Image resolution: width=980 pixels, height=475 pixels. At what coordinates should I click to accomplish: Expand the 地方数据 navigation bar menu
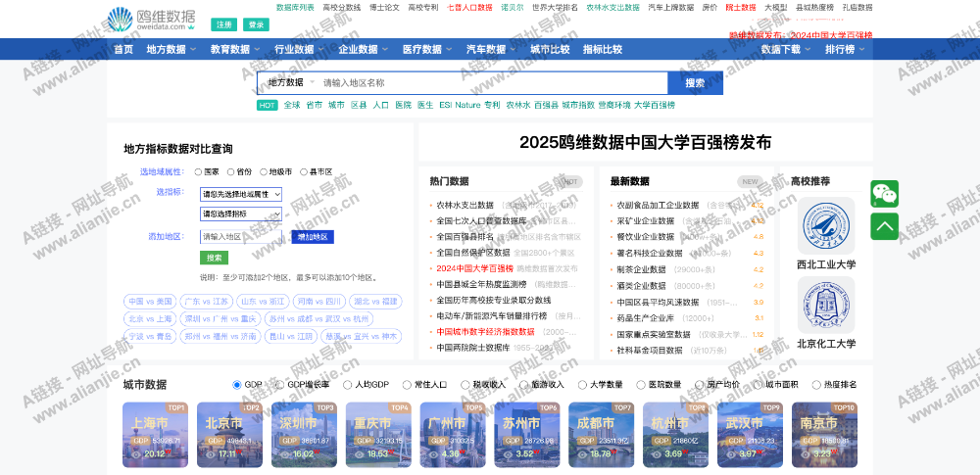point(171,49)
